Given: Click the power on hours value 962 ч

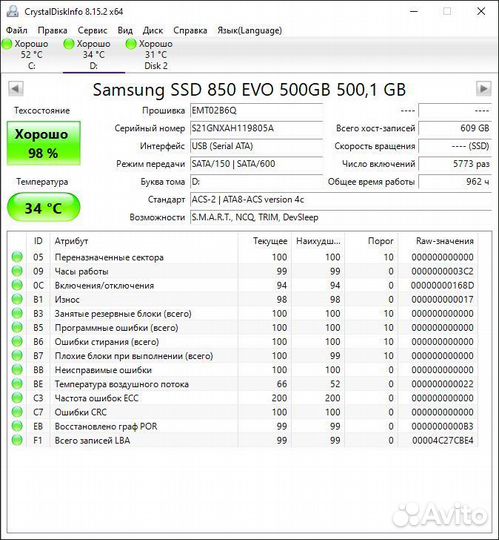Looking at the screenshot, I should pyautogui.click(x=455, y=182).
